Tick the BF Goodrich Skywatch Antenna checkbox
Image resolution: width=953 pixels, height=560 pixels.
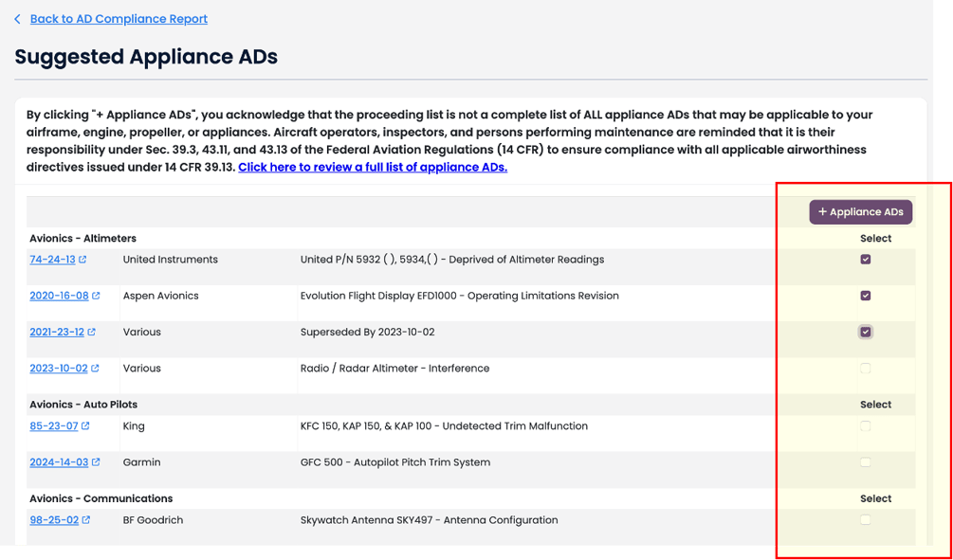coord(865,519)
